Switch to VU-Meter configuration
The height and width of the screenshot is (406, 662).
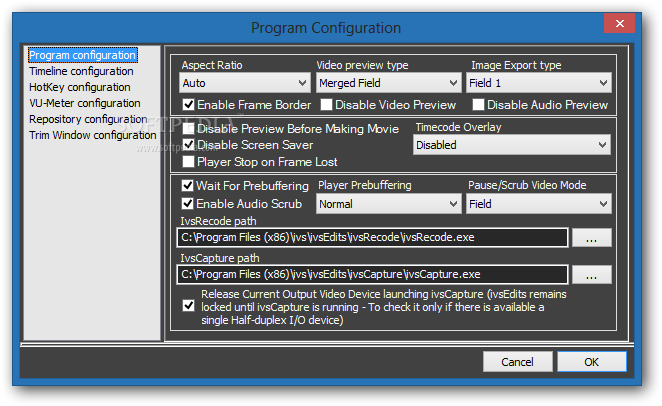pyautogui.click(x=84, y=103)
